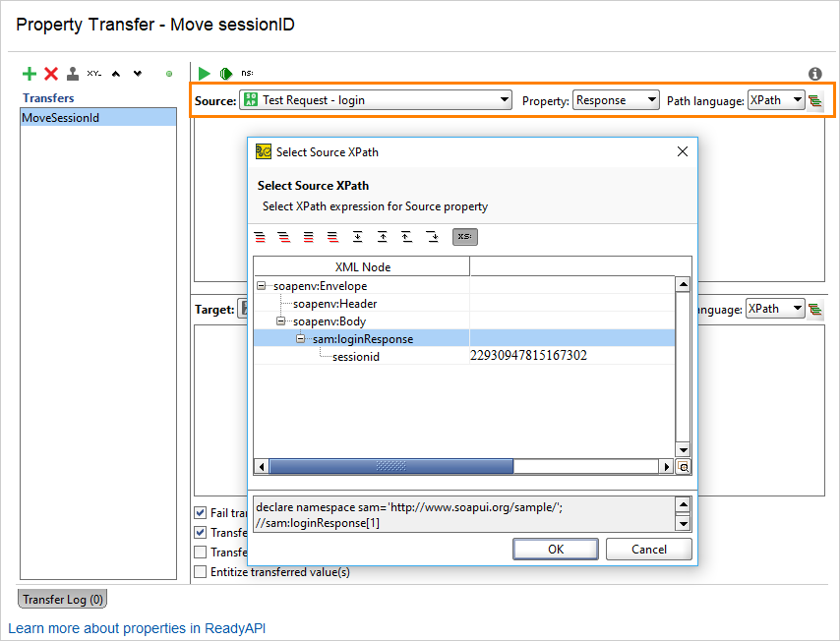
Task: Open the Property Response dropdown
Action: (x=649, y=99)
